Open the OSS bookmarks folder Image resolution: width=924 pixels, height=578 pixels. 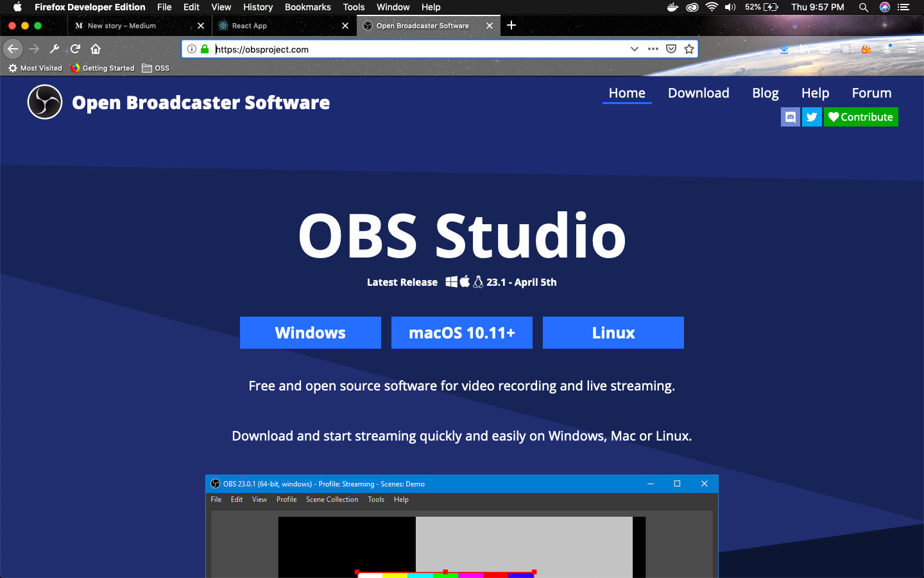click(x=156, y=68)
